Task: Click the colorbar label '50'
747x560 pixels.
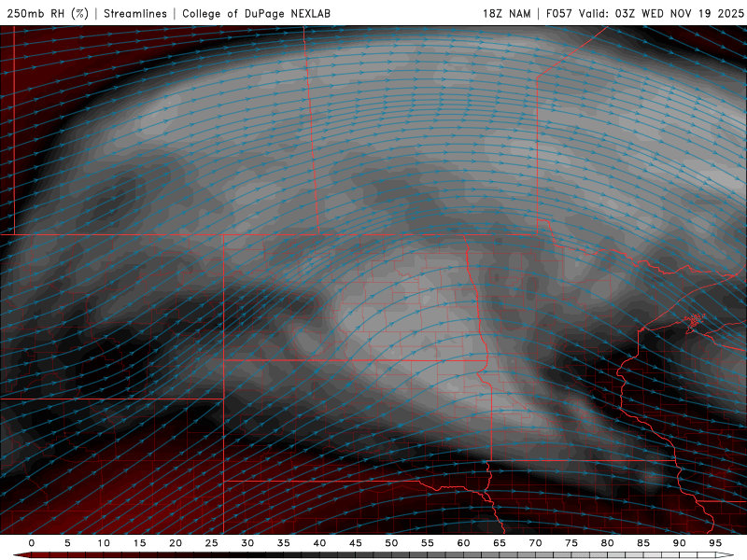Action: 391,543
